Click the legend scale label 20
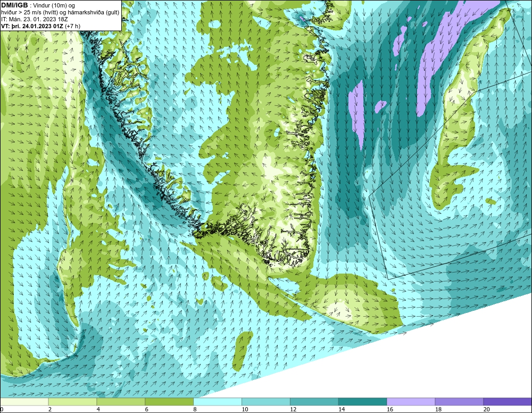This screenshot has width=532, height=413. [487, 410]
